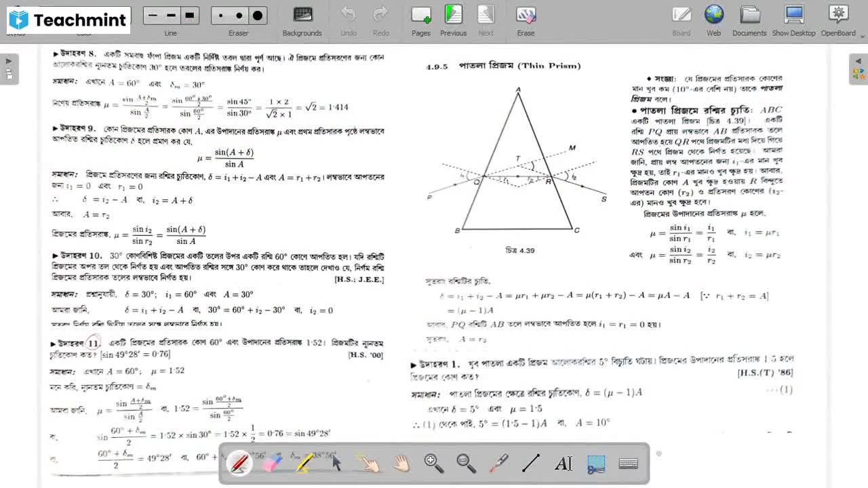Go to the Next page
The image size is (868, 488).
tap(486, 20)
